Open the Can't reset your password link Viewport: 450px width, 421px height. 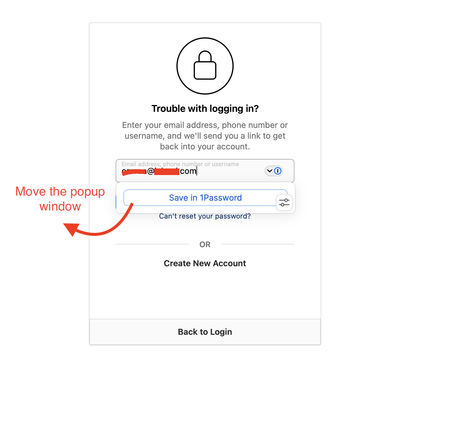click(x=205, y=216)
